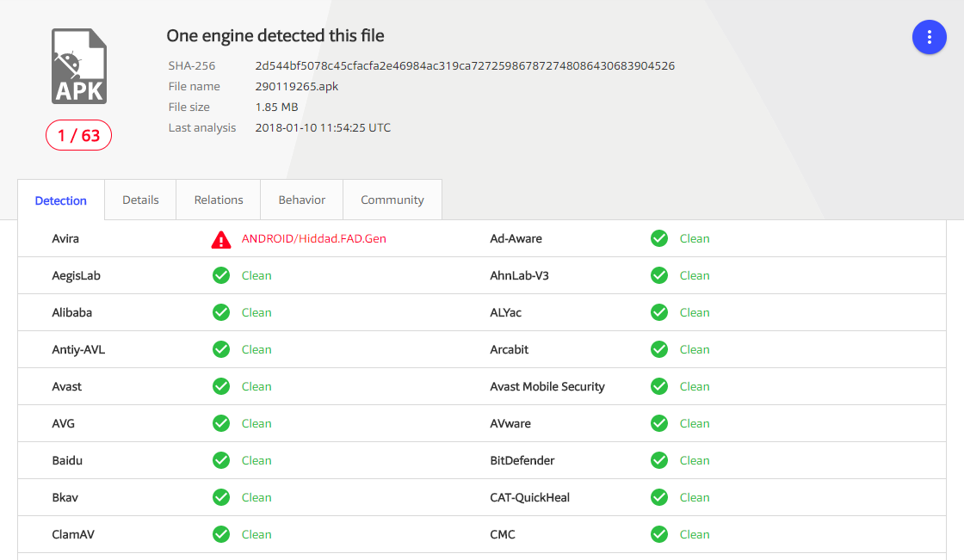Click the green check icon for ClamAV
The image size is (964, 560).
[221, 534]
